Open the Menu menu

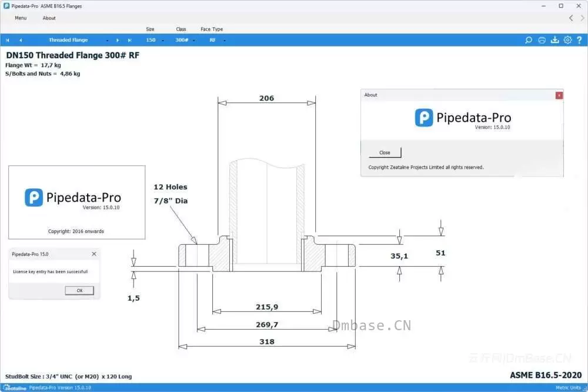tap(21, 18)
